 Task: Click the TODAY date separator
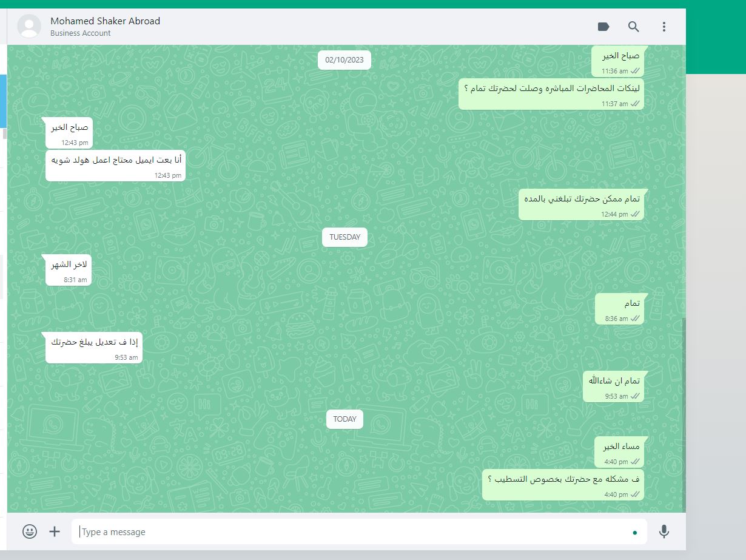tap(344, 419)
